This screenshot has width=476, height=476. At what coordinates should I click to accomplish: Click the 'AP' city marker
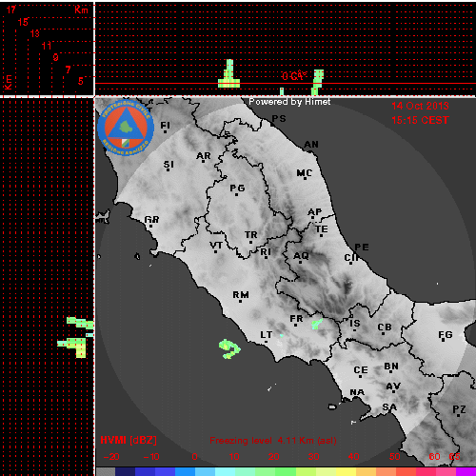pyautogui.click(x=315, y=213)
